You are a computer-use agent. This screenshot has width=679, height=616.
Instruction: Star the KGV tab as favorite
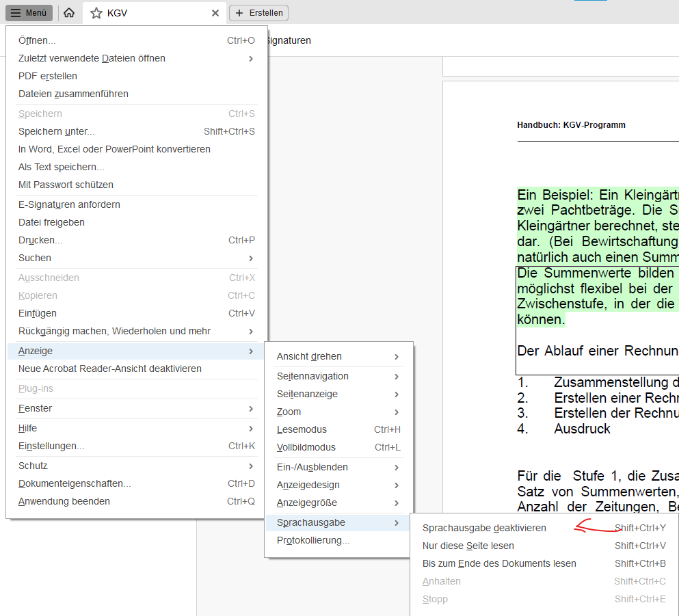tap(96, 14)
